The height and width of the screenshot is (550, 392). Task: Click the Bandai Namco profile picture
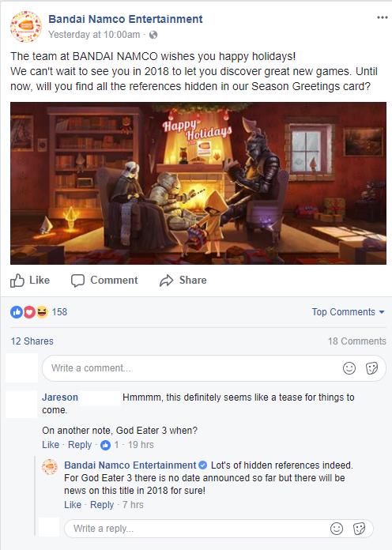point(26,26)
